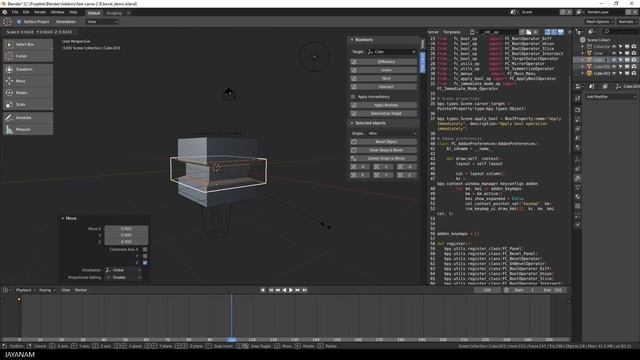This screenshot has height=360, width=640.
Task: Click the Move X value field
Action: point(126,229)
